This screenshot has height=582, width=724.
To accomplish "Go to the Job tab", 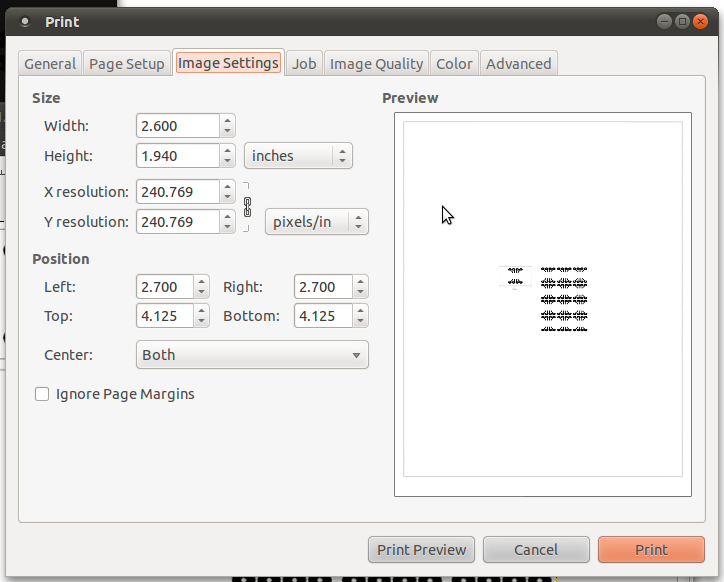I will point(304,64).
